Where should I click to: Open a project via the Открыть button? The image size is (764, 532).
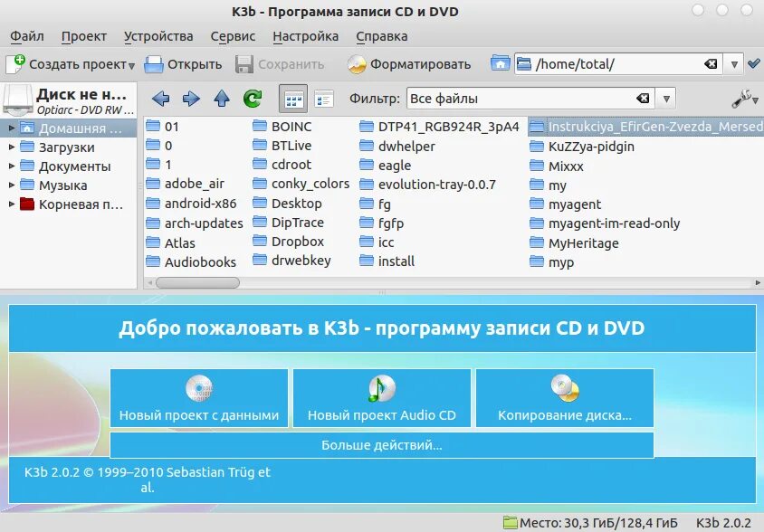click(x=183, y=64)
